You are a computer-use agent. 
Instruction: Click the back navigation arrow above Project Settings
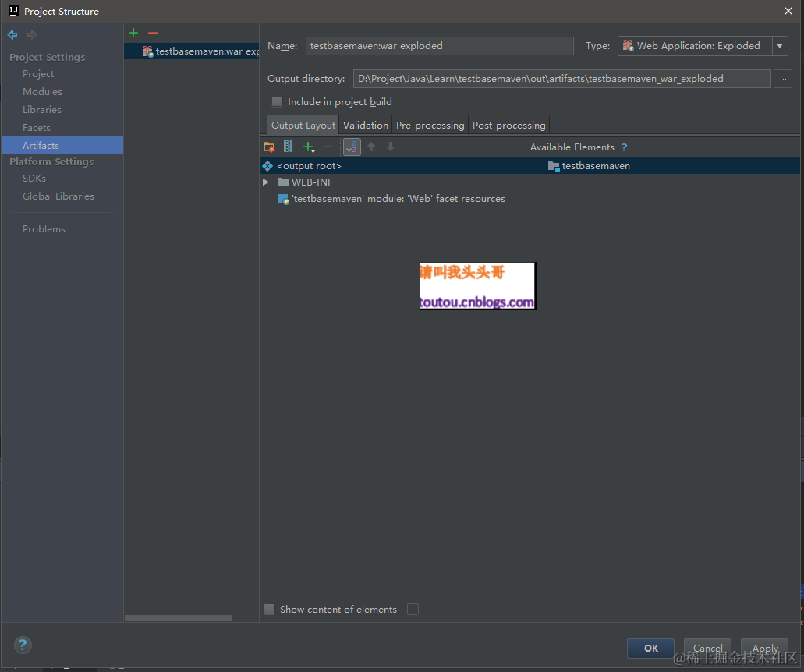click(11, 34)
